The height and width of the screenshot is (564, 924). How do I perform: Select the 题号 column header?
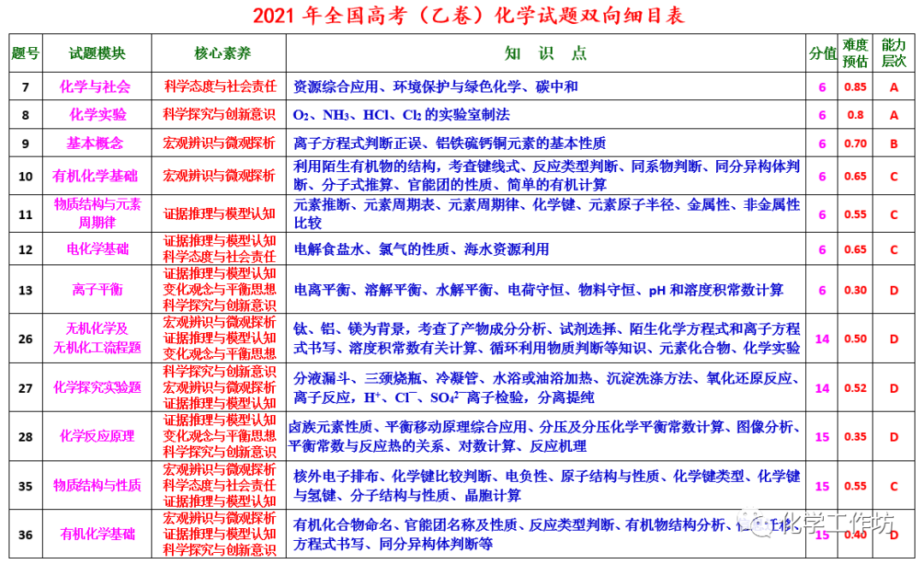(26, 53)
